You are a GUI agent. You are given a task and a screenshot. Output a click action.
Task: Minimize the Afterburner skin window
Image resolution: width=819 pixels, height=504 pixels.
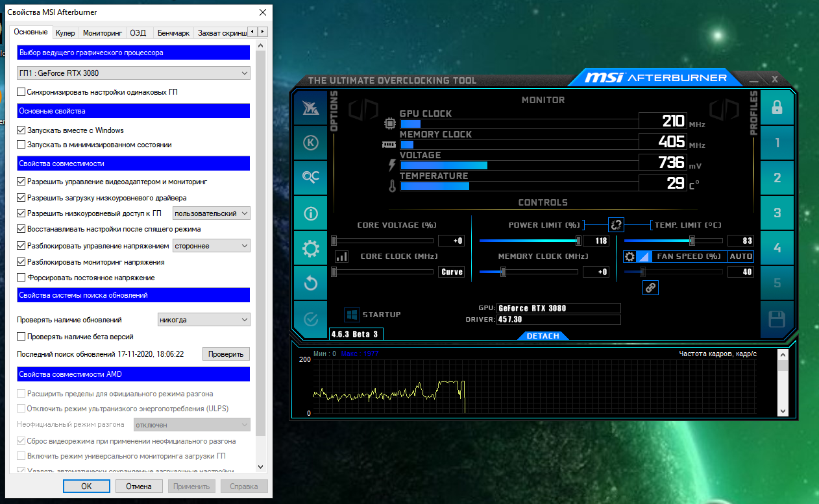point(753,80)
